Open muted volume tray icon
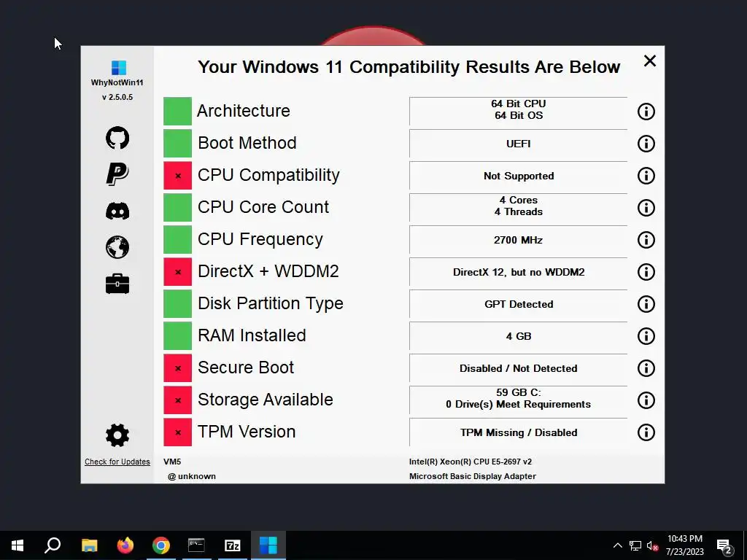 653,545
